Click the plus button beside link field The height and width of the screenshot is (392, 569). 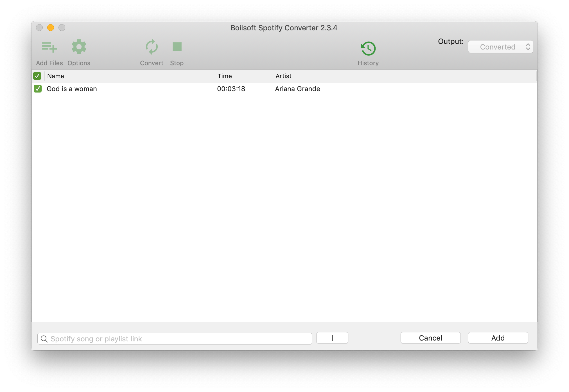(x=332, y=338)
